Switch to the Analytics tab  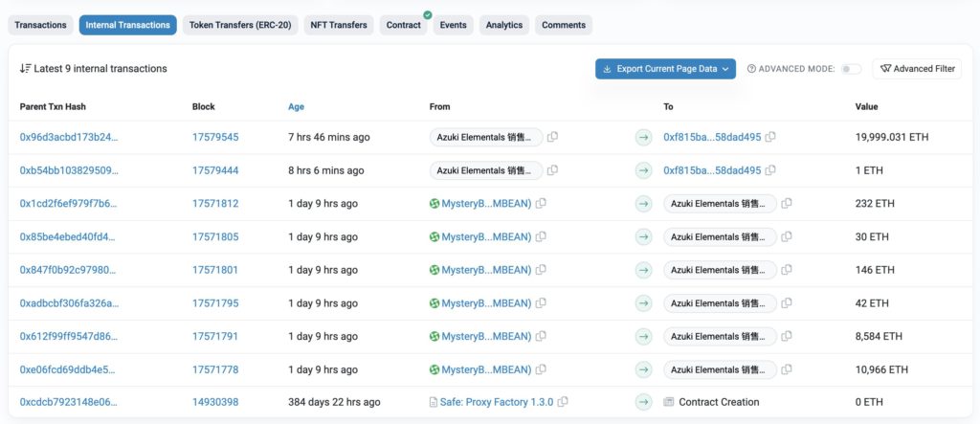503,25
